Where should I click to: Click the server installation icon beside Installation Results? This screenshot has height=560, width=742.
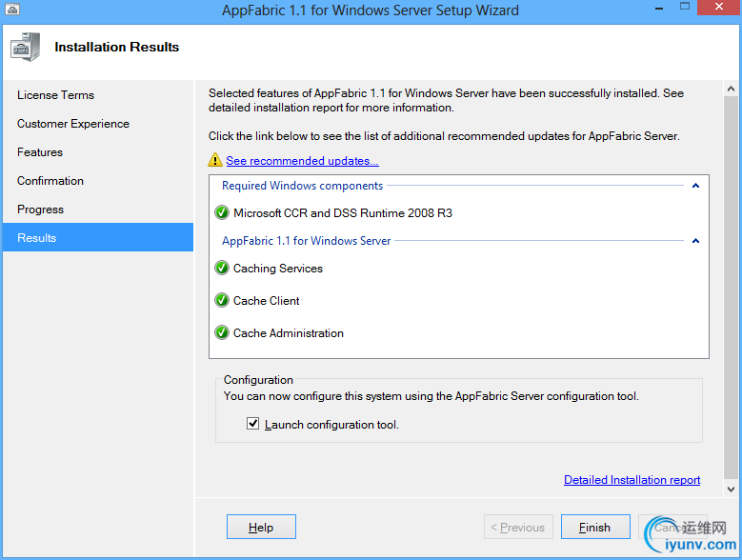[26, 47]
